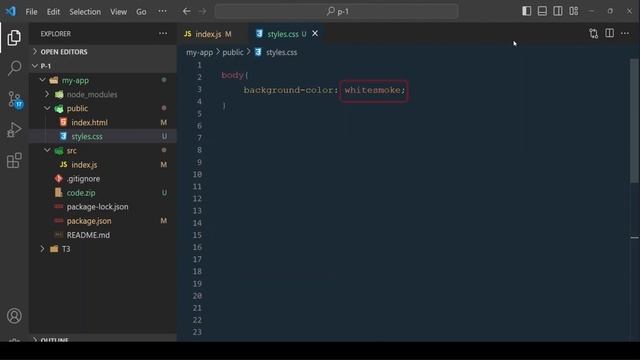The width and height of the screenshot is (640, 360).
Task: Click the editor vertical scrollbar thumb
Action: pos(634,121)
